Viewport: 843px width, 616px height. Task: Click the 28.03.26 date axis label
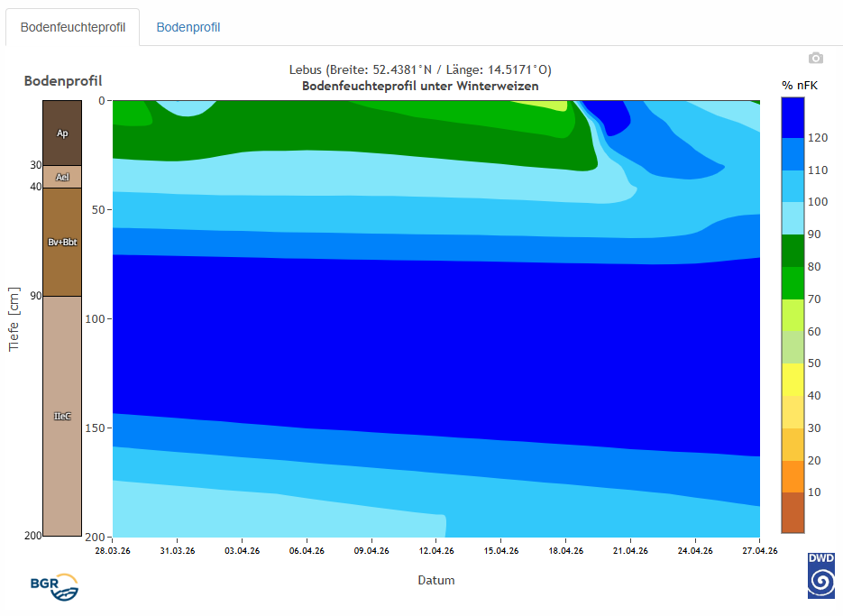[113, 550]
